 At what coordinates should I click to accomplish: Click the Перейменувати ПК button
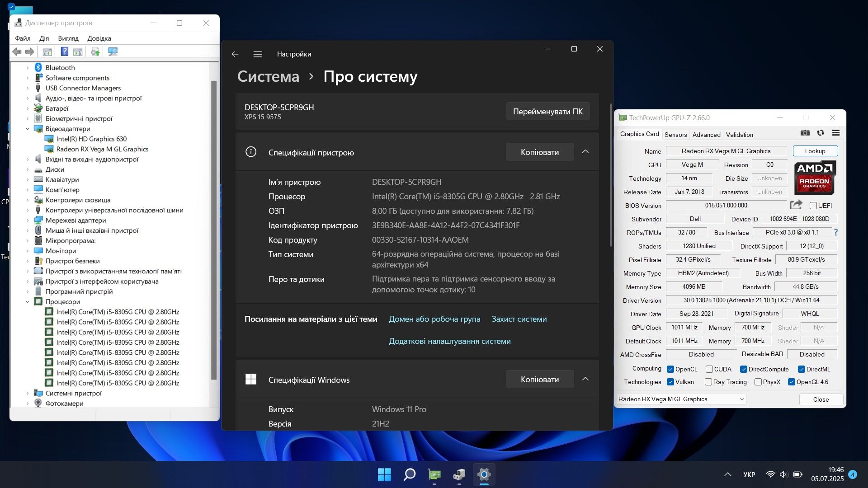point(548,112)
